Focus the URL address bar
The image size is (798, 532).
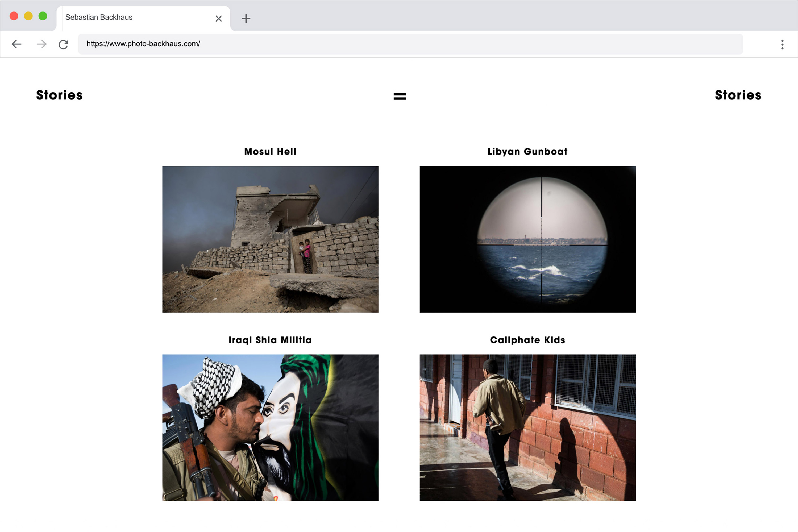coord(410,44)
